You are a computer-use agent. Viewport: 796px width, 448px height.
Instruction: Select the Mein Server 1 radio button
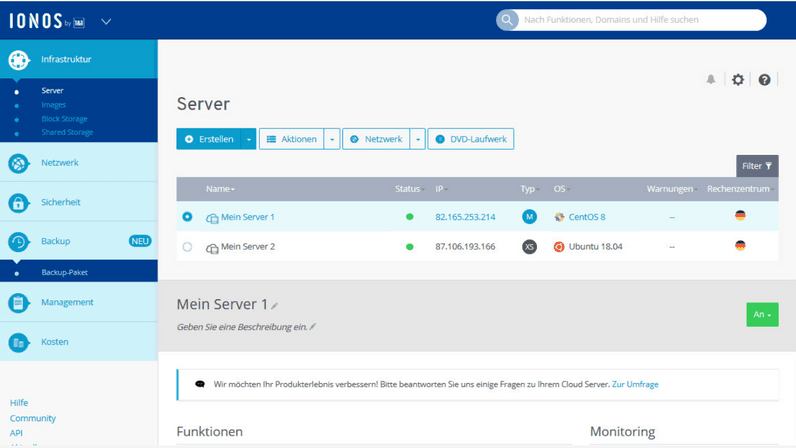pyautogui.click(x=187, y=217)
